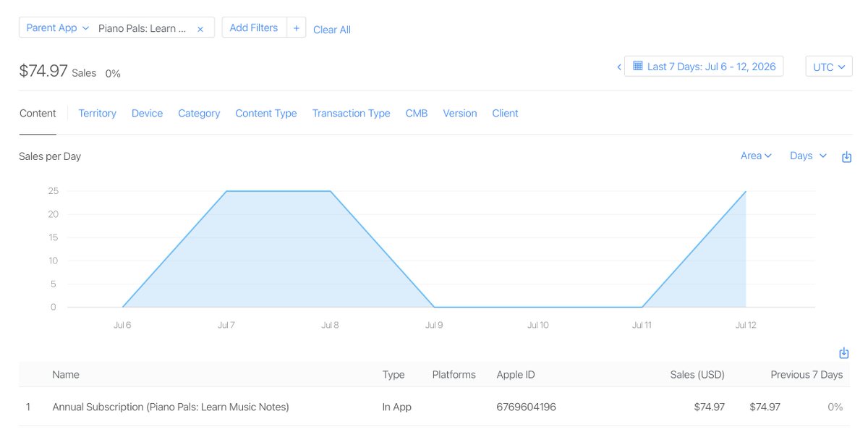Switch to the Territory tab

(x=98, y=113)
